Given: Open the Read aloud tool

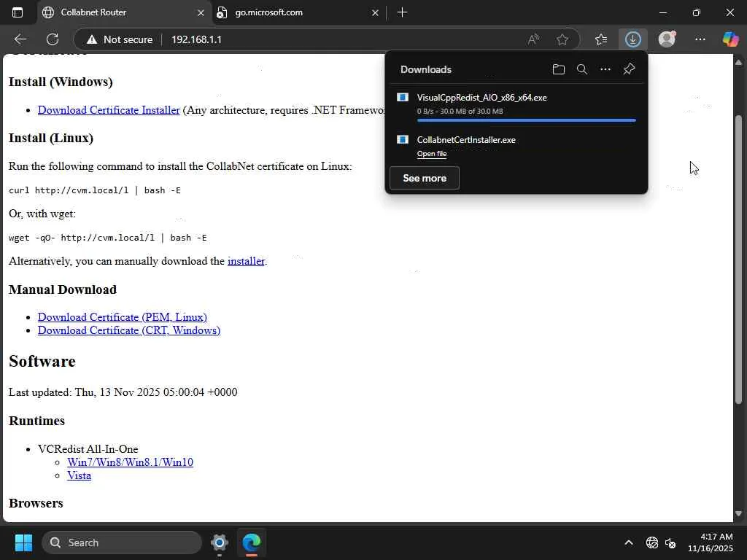Looking at the screenshot, I should click(x=533, y=39).
